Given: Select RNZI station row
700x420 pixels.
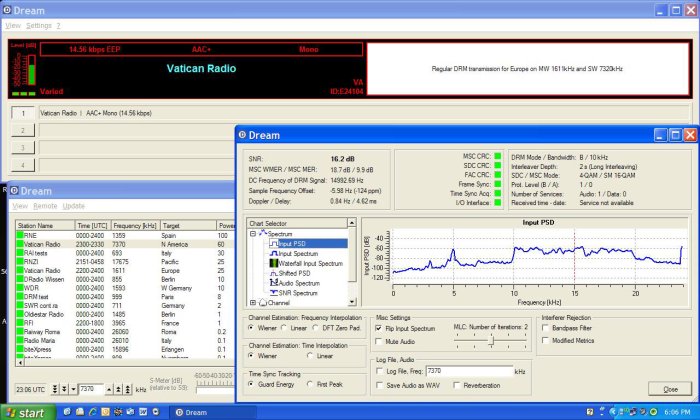Looking at the screenshot, I should pos(125,262).
